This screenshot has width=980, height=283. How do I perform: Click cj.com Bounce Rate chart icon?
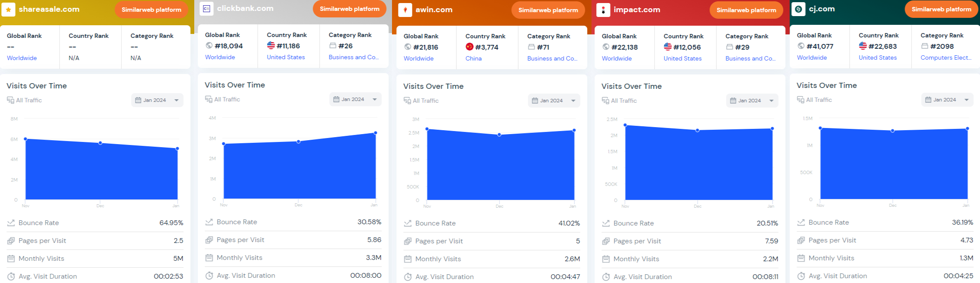click(801, 222)
